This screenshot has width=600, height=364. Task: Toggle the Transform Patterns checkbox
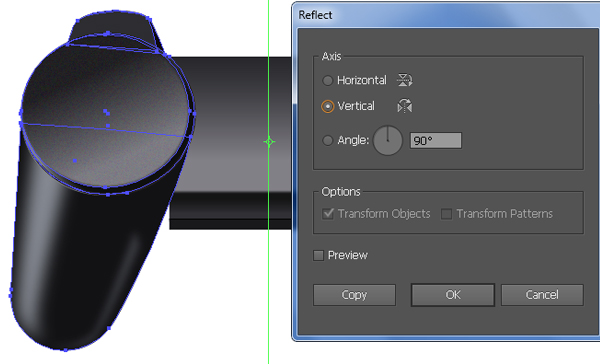tap(446, 214)
